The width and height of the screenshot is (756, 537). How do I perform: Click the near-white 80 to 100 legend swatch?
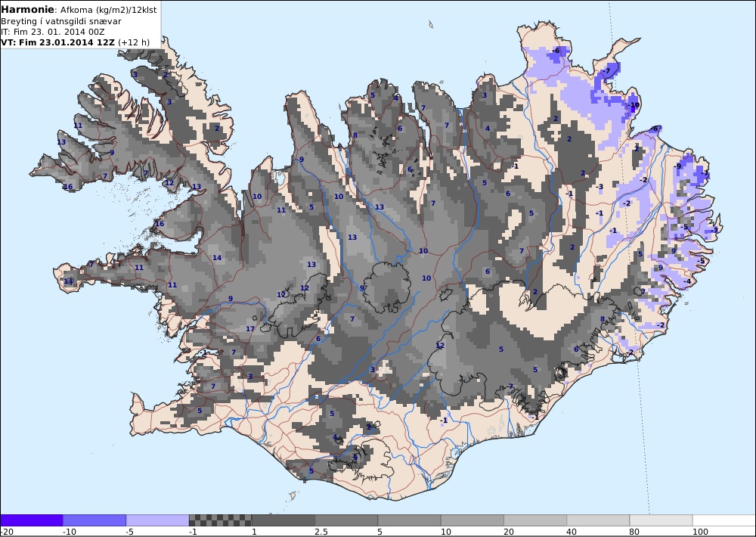coord(661,520)
